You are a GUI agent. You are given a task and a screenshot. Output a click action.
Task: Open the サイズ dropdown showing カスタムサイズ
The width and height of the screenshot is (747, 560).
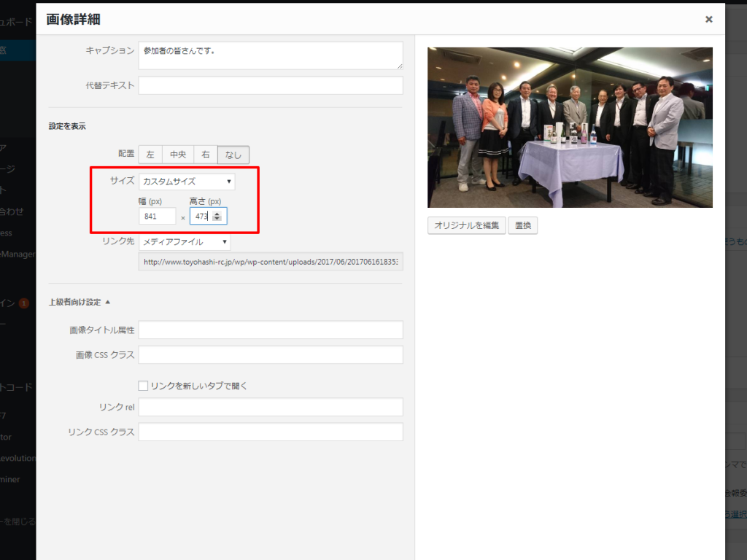point(187,181)
